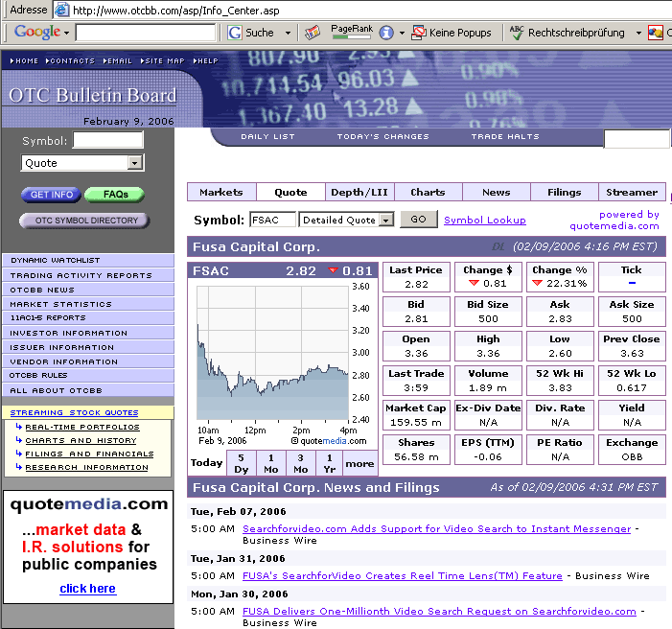The width and height of the screenshot is (672, 629).
Task: Select the 1 Mo chart range
Action: (x=271, y=463)
